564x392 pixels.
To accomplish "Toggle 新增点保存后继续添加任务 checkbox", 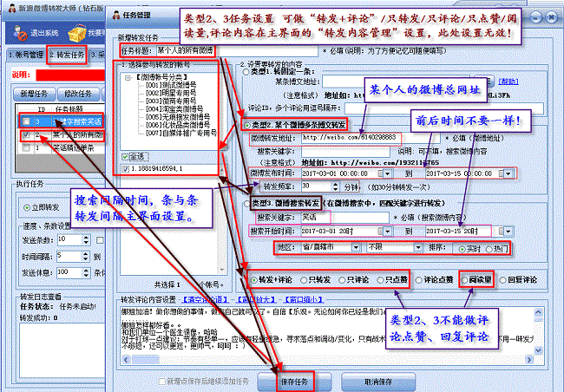I will [162, 382].
